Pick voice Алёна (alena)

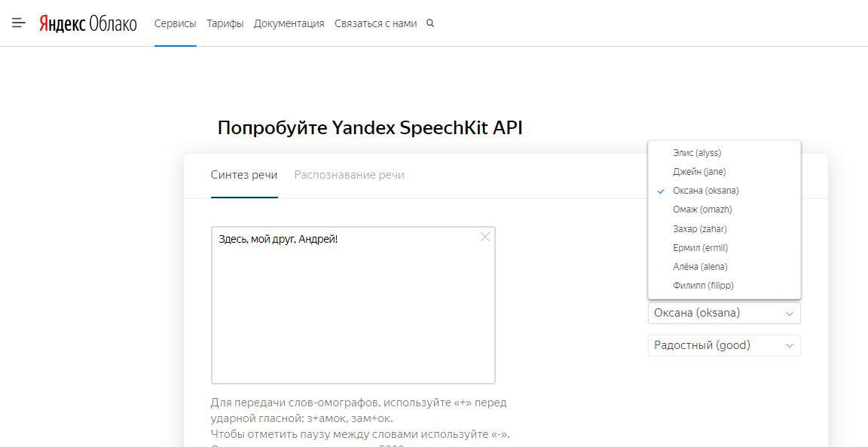pos(724,266)
